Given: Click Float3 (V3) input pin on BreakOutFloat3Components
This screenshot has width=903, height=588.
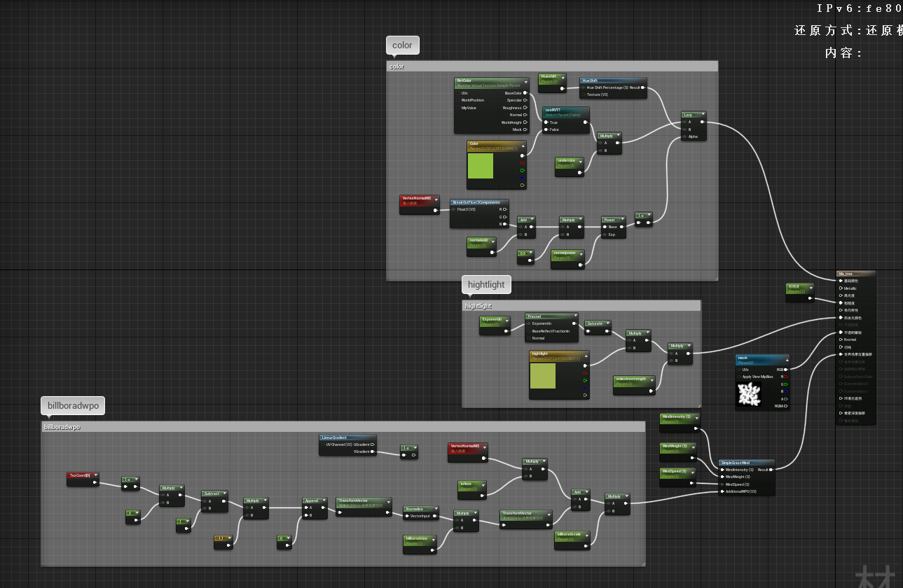Looking at the screenshot, I should (453, 209).
